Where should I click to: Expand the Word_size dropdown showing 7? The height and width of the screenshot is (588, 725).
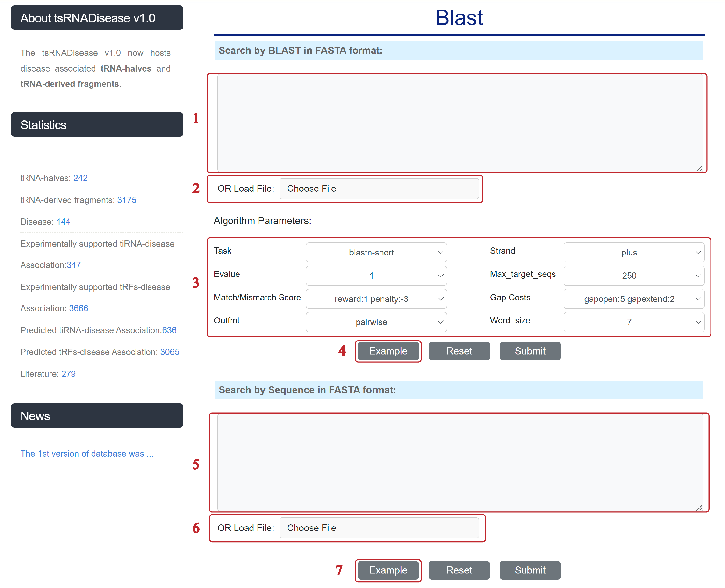pos(634,322)
